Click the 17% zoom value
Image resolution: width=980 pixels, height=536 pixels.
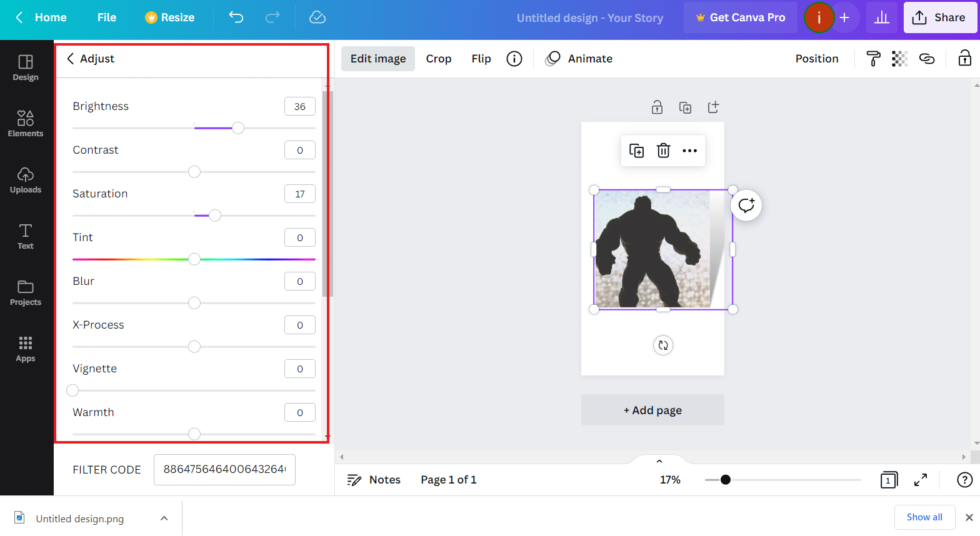coord(670,480)
